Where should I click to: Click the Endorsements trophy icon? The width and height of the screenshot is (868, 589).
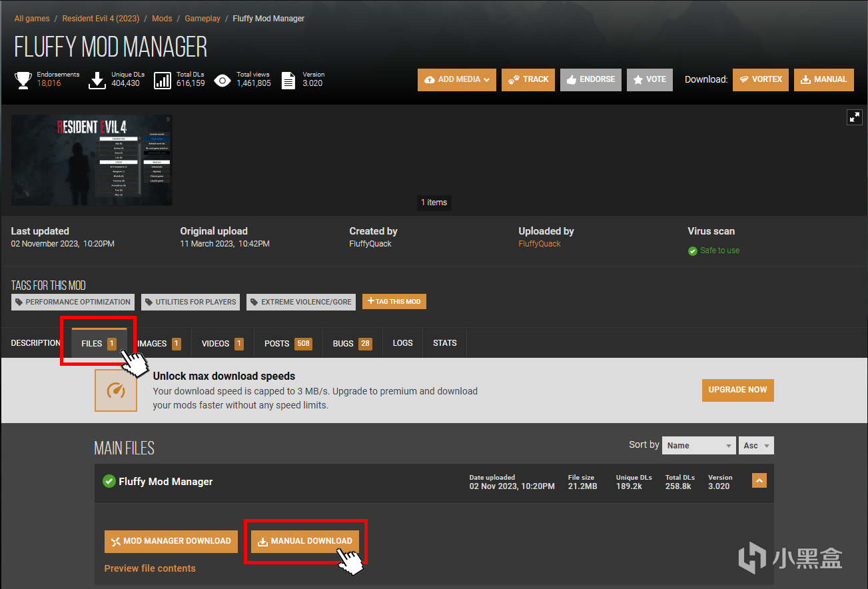tap(23, 80)
